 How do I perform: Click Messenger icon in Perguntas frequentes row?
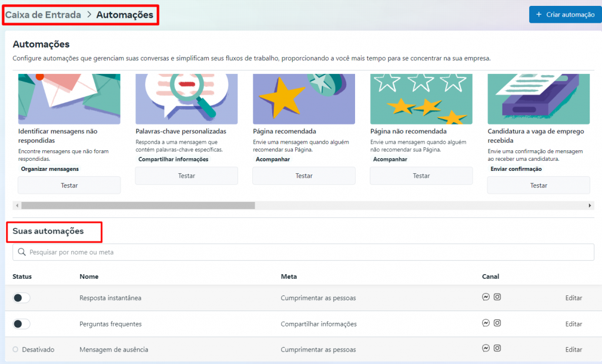pos(486,323)
